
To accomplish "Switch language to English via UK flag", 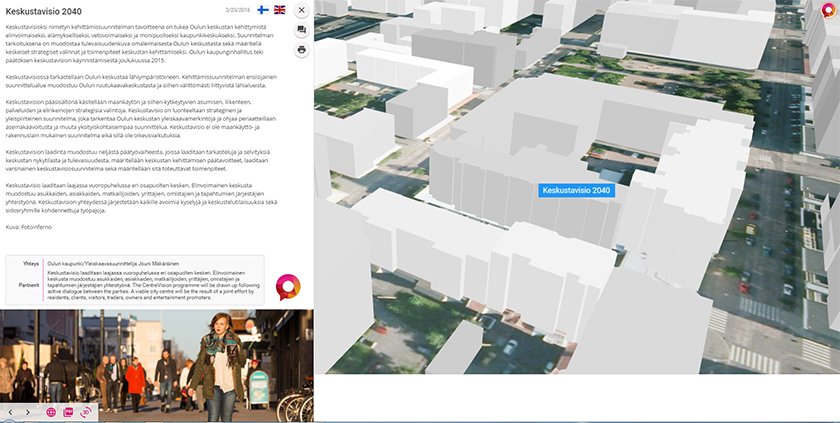I will pyautogui.click(x=280, y=10).
